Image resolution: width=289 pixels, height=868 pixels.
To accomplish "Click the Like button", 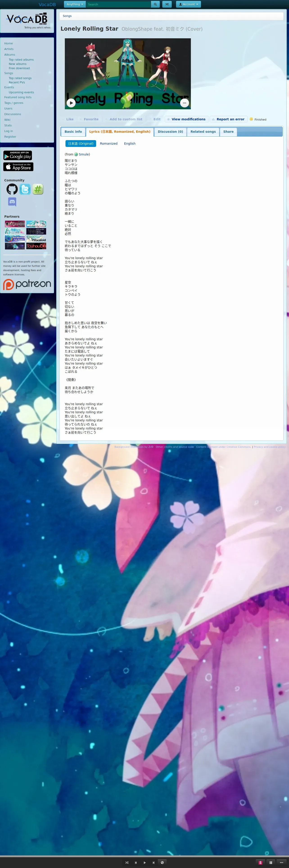I will click(68, 119).
